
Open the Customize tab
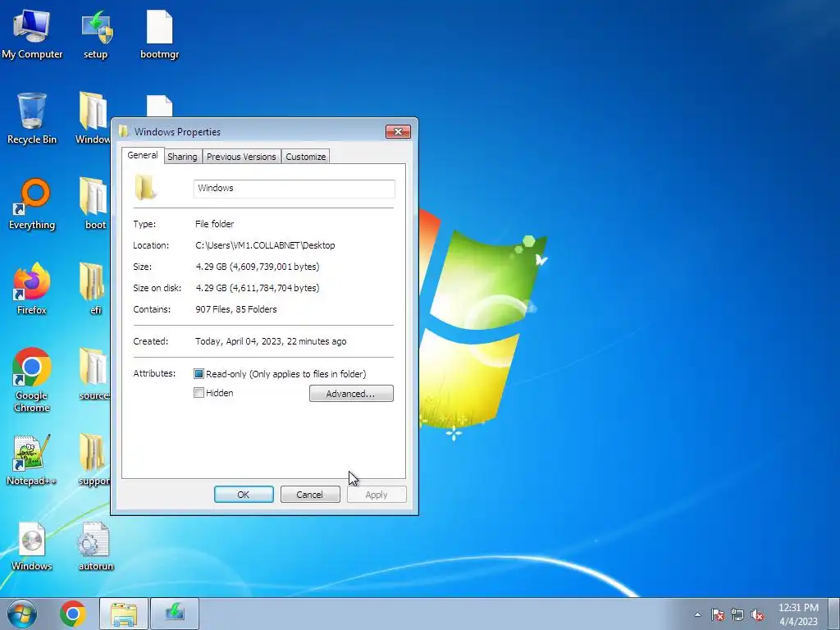pyautogui.click(x=305, y=157)
